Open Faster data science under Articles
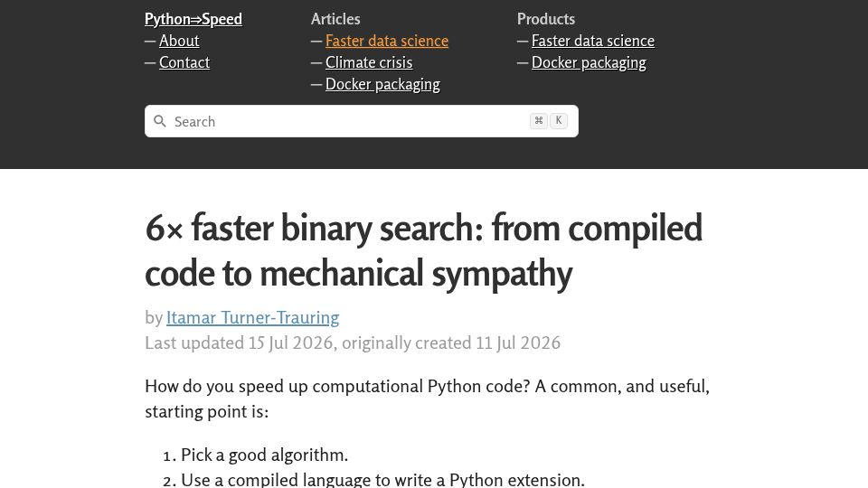 (386, 41)
